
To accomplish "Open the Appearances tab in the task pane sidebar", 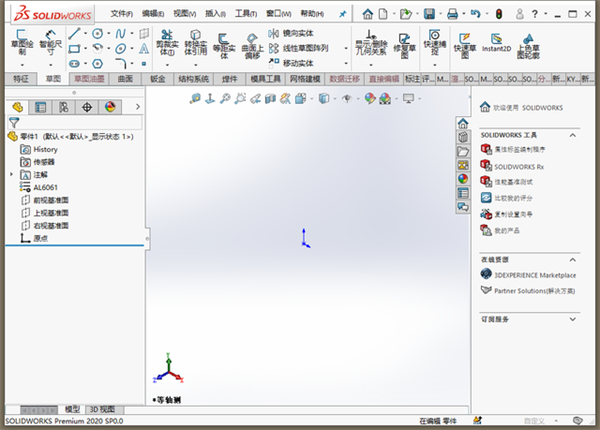I will 463,179.
